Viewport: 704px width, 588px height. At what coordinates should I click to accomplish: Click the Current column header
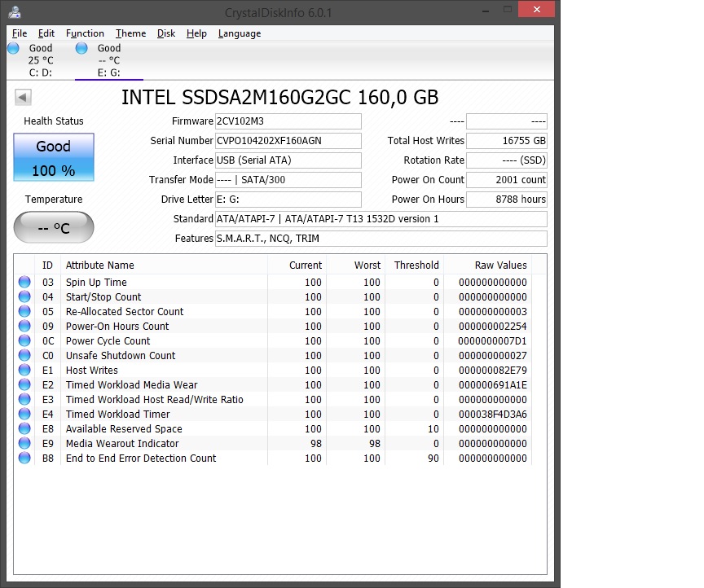click(297, 265)
